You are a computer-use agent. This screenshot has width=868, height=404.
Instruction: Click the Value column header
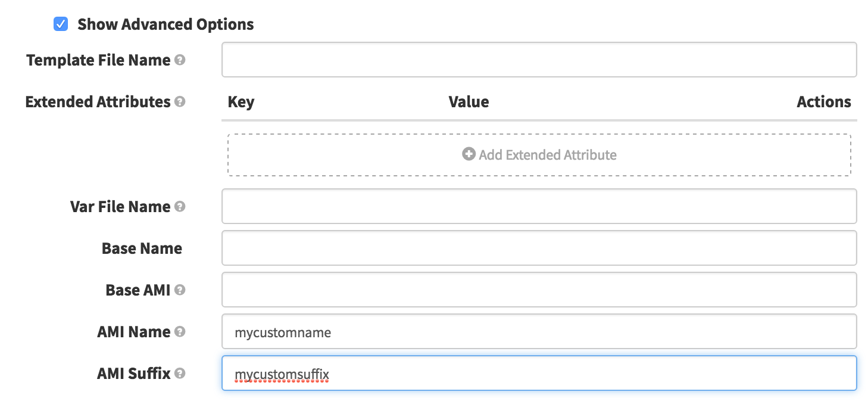(469, 102)
